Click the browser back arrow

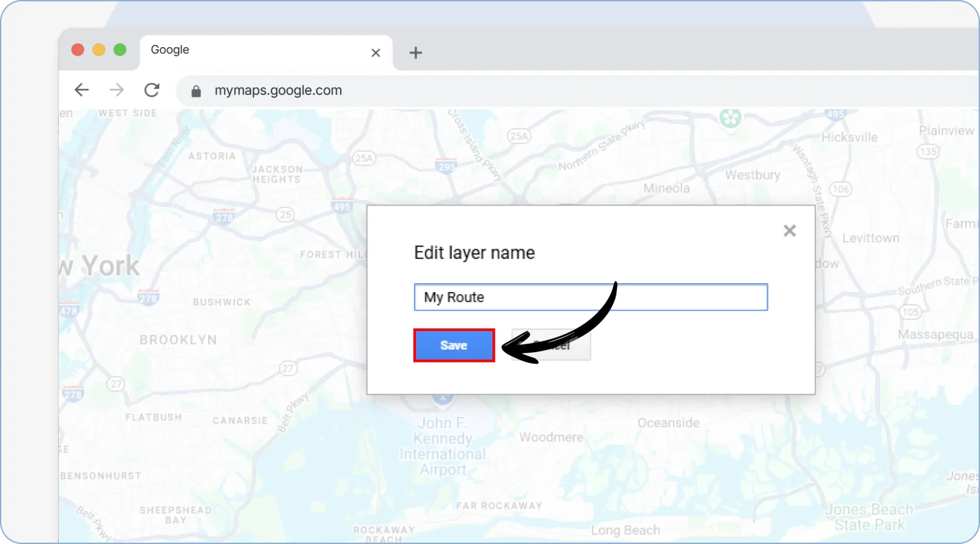pos(82,90)
